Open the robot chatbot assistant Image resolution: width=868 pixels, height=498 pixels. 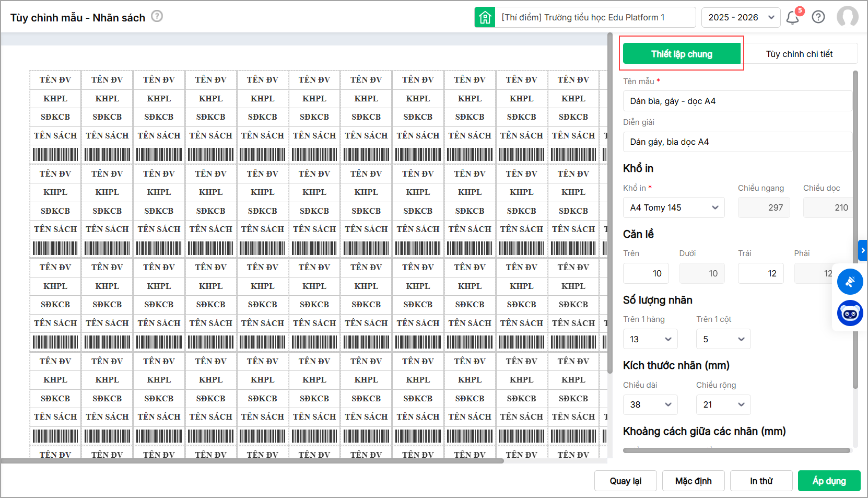[850, 314]
